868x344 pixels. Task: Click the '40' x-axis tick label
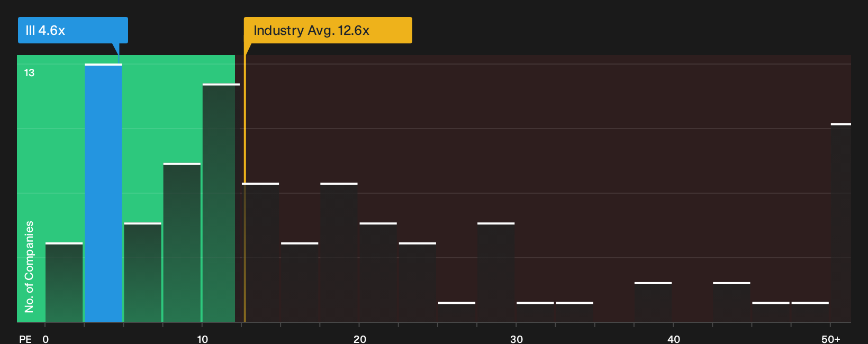click(674, 339)
